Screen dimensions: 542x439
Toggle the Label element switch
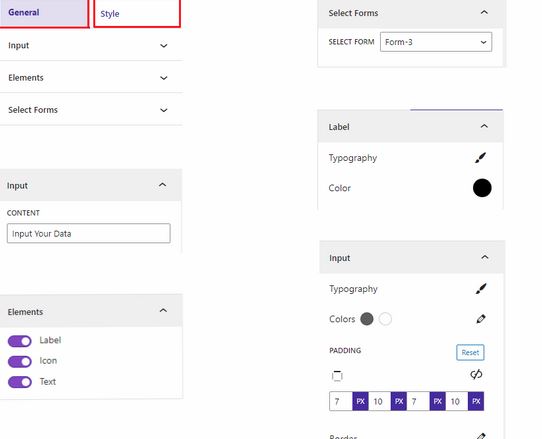20,341
